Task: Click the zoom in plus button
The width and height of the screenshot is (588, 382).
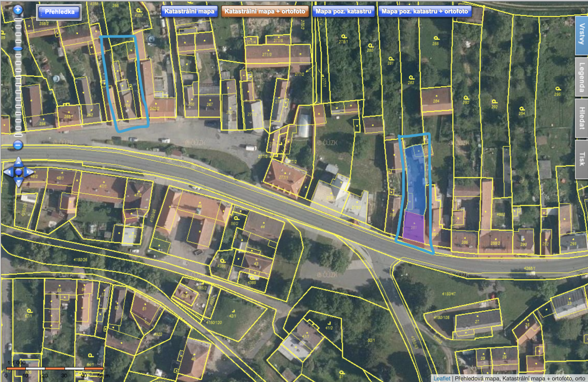Action: click(x=18, y=10)
